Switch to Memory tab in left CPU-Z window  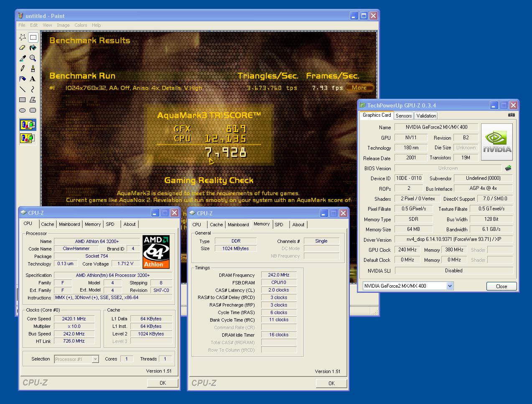click(93, 225)
